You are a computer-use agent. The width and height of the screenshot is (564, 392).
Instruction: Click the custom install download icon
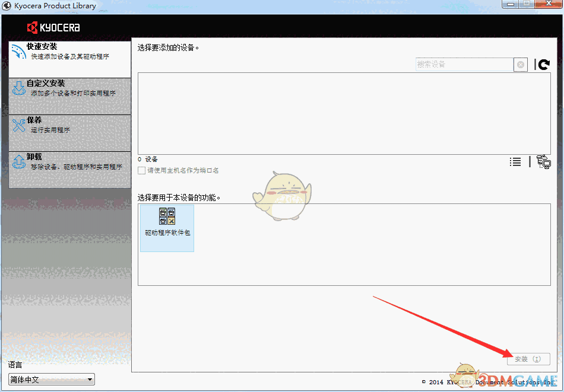click(x=19, y=88)
